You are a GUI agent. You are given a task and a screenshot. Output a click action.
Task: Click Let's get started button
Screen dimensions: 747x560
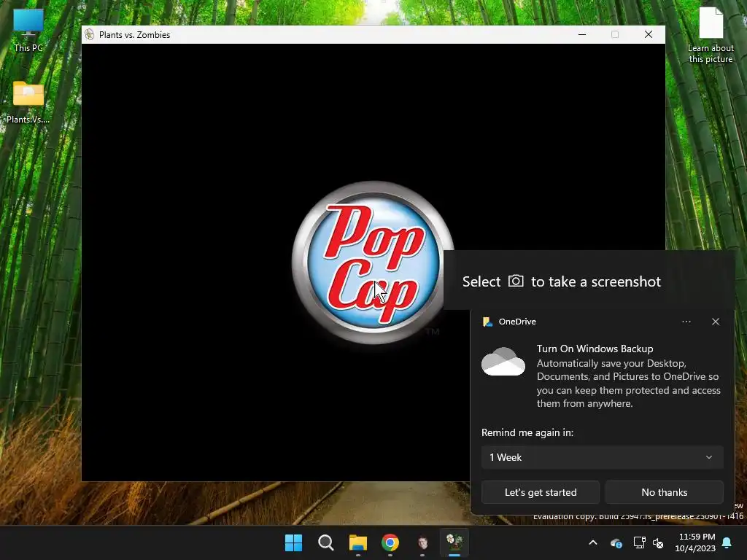(x=541, y=492)
